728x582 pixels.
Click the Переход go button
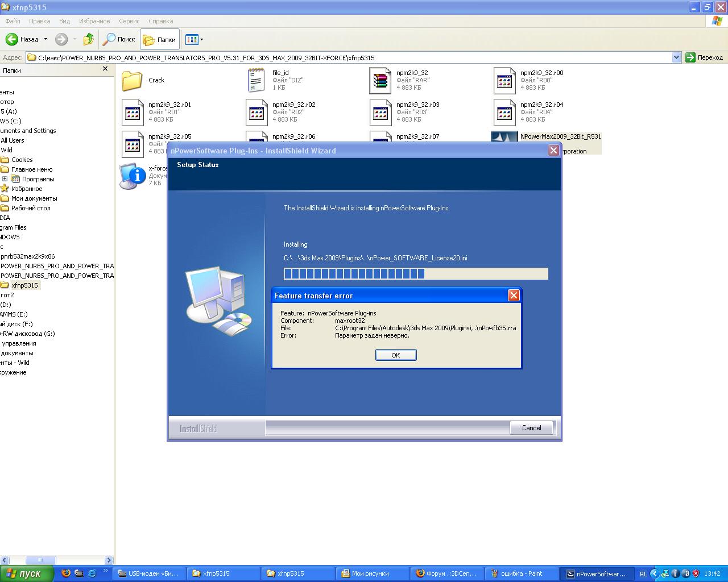(x=705, y=57)
